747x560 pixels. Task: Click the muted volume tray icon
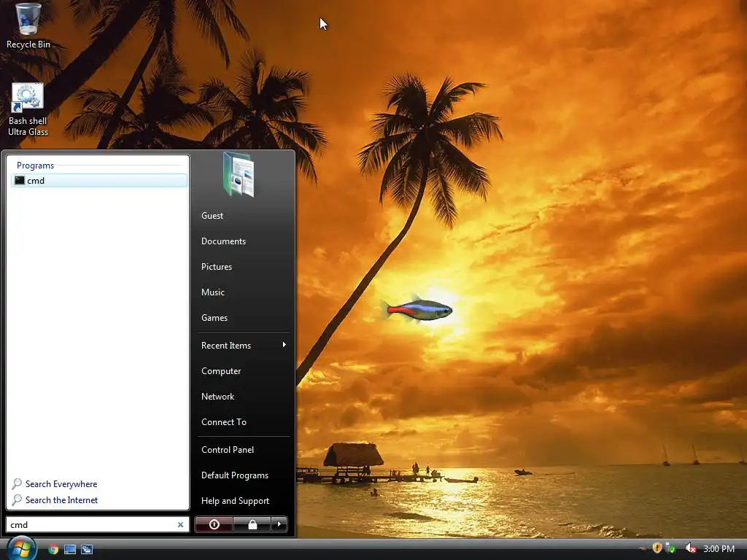690,548
